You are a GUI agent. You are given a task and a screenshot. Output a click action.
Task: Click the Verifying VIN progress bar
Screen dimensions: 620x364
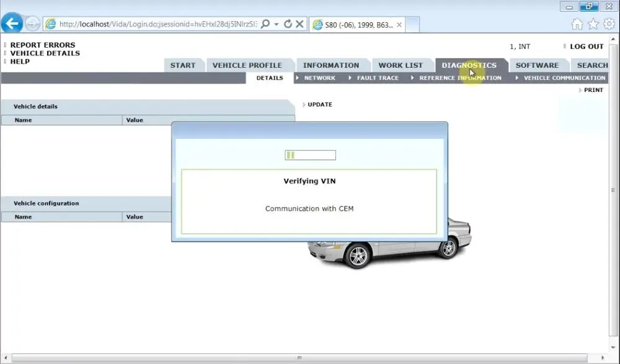(311, 155)
